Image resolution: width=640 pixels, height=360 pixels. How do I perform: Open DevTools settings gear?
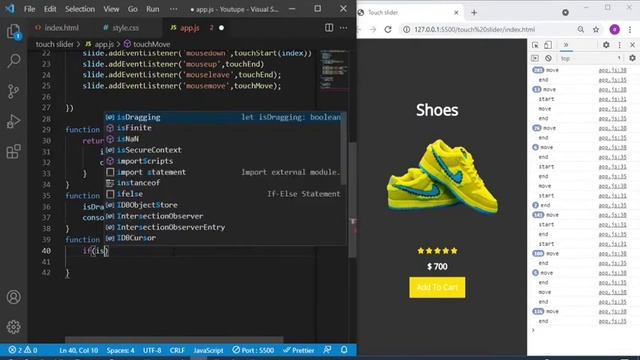tap(606, 45)
